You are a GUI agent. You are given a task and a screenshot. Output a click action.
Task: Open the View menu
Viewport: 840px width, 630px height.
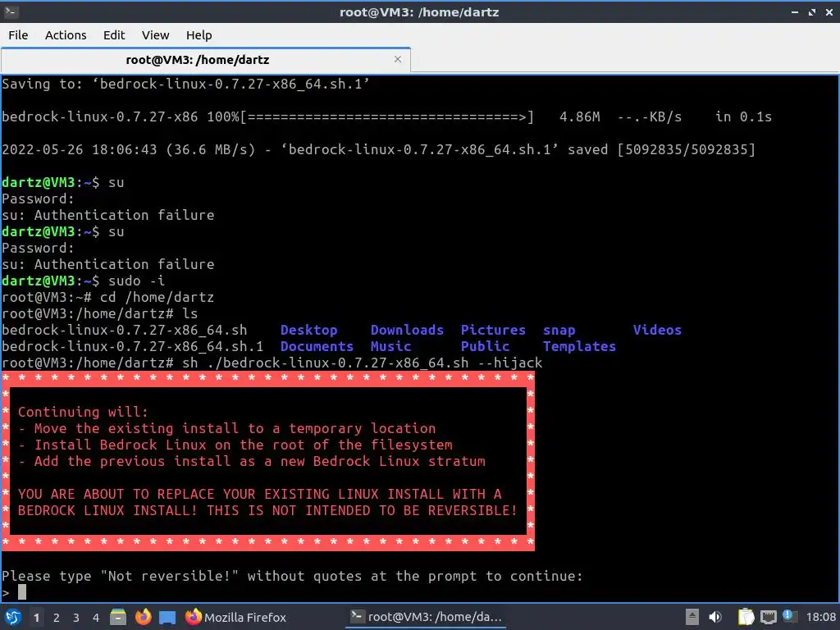click(x=155, y=34)
